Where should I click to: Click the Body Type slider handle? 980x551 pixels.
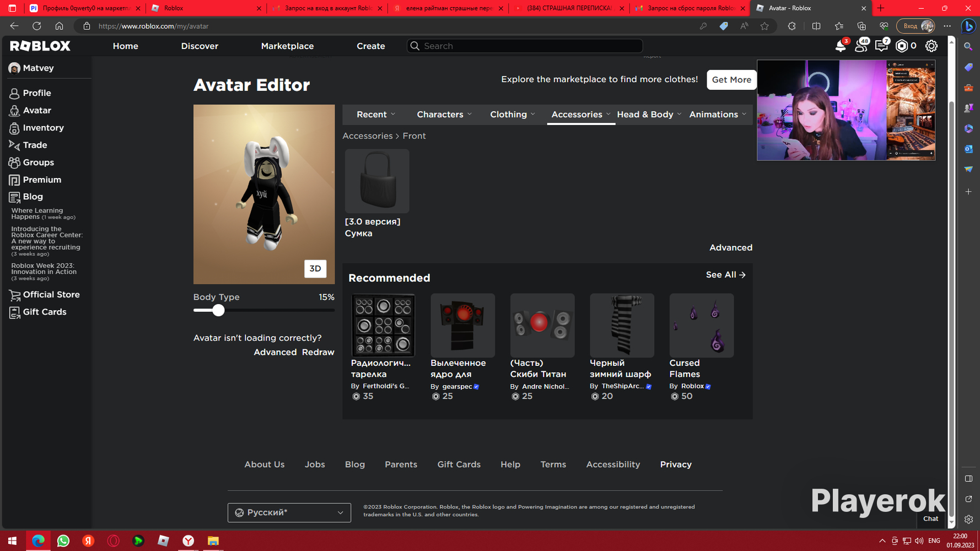point(218,310)
